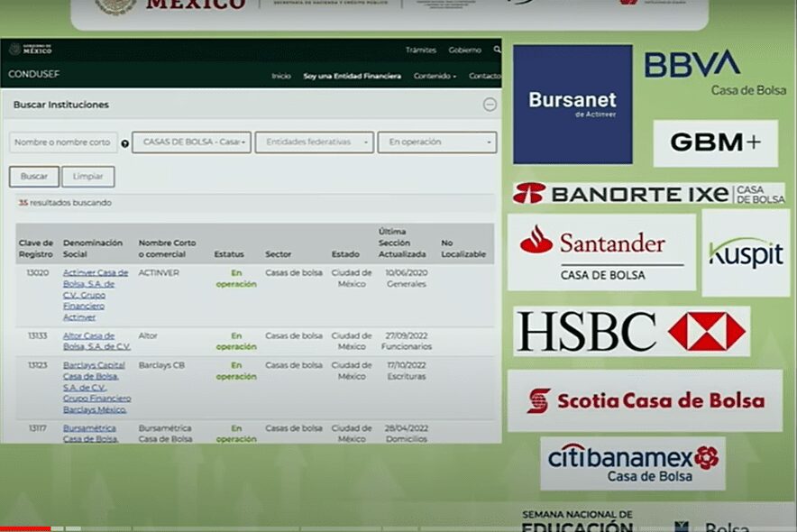
Task: Click the Gobierno de México logo
Action: click(x=31, y=50)
